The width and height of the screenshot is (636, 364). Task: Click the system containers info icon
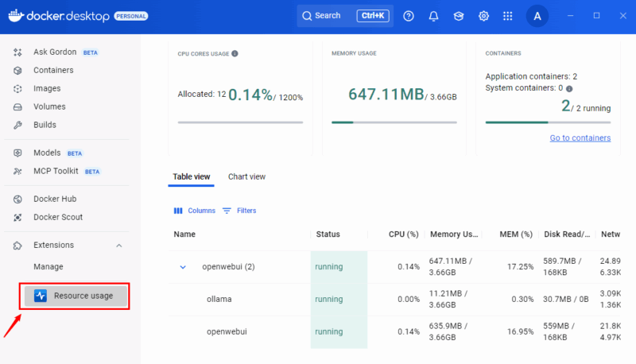569,88
